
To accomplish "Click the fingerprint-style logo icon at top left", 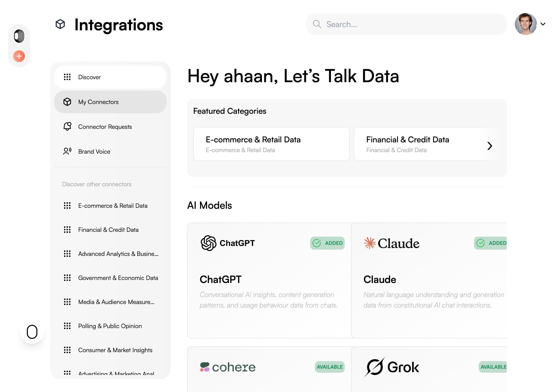I will click(x=19, y=36).
